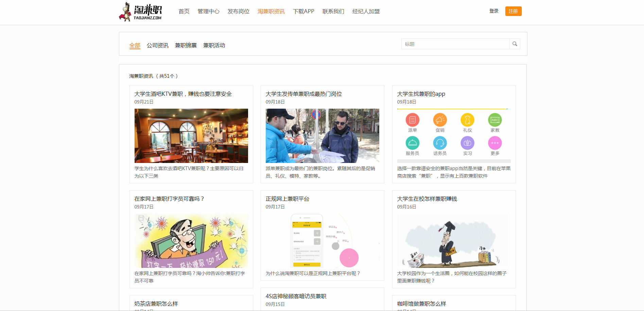The width and height of the screenshot is (644, 311).
Task: Click the bar interior photo thumbnail
Action: [x=191, y=136]
